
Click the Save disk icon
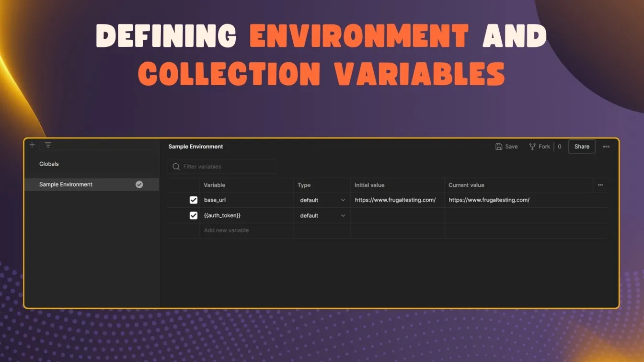[499, 147]
